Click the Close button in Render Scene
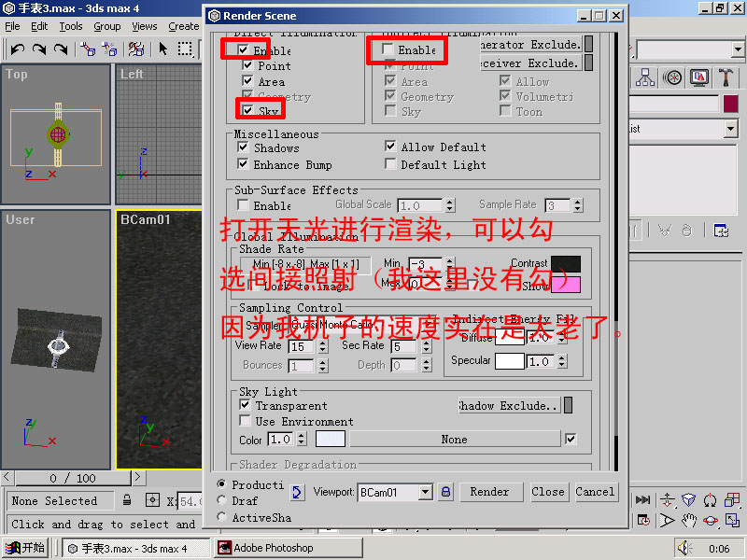 [548, 492]
